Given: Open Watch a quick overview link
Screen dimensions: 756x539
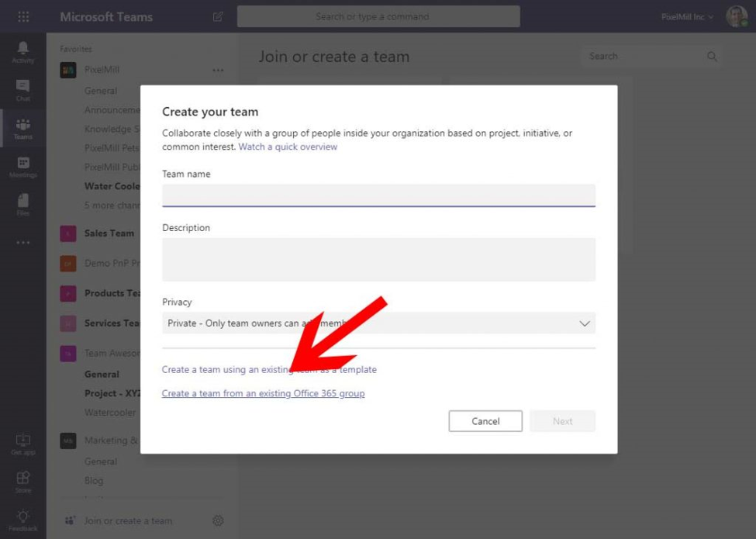Looking at the screenshot, I should [288, 147].
